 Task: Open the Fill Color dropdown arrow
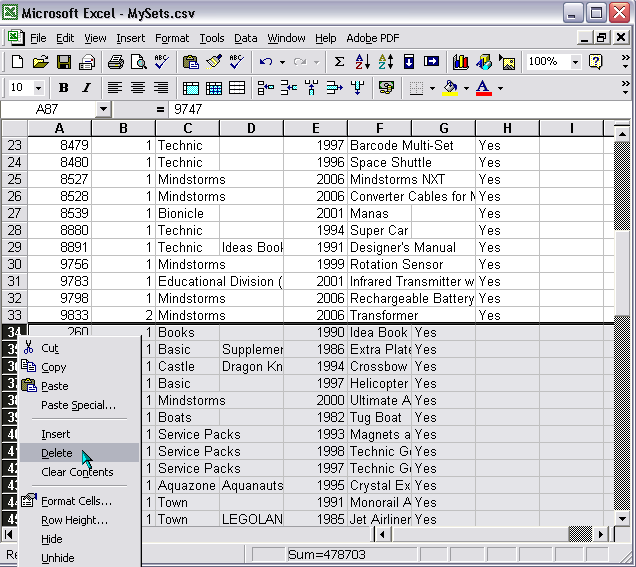466,88
